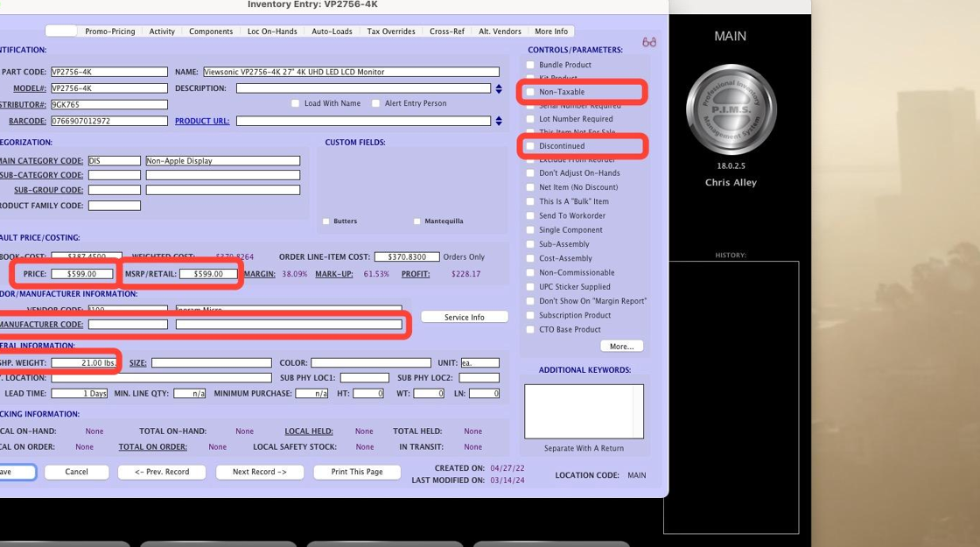Screen dimensions: 980x547
Task: Open the Loc On-Hands tab
Action: (272, 32)
